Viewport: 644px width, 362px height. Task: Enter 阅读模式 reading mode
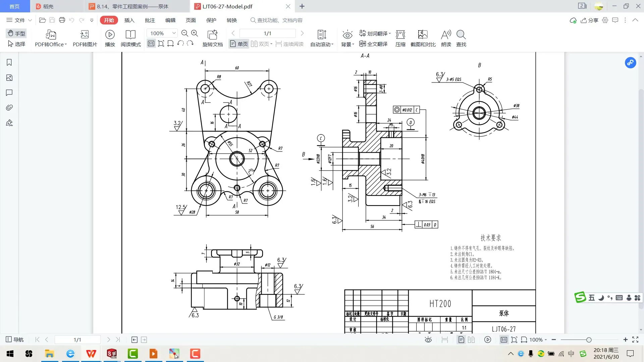tap(130, 38)
